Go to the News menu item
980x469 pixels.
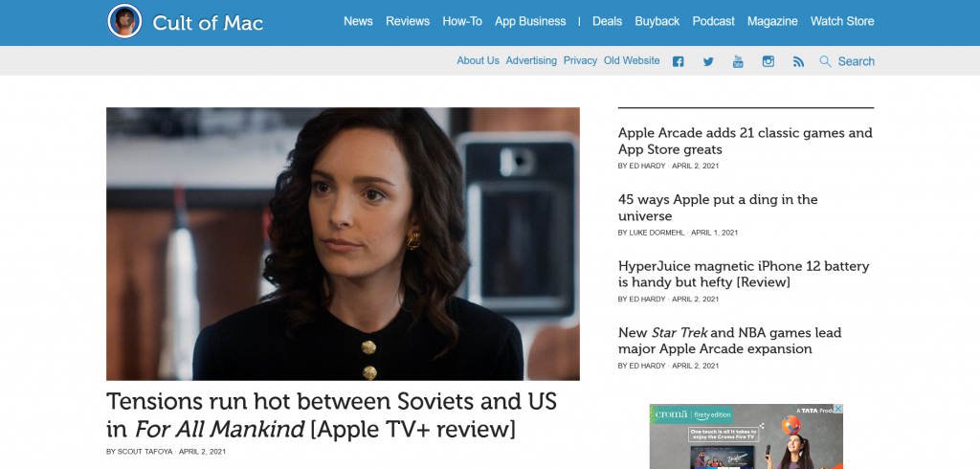point(358,21)
